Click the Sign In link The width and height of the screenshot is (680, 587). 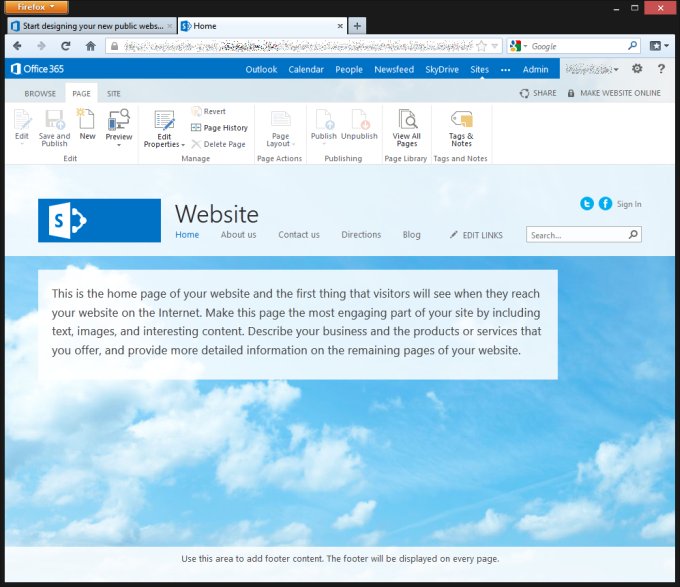click(629, 204)
